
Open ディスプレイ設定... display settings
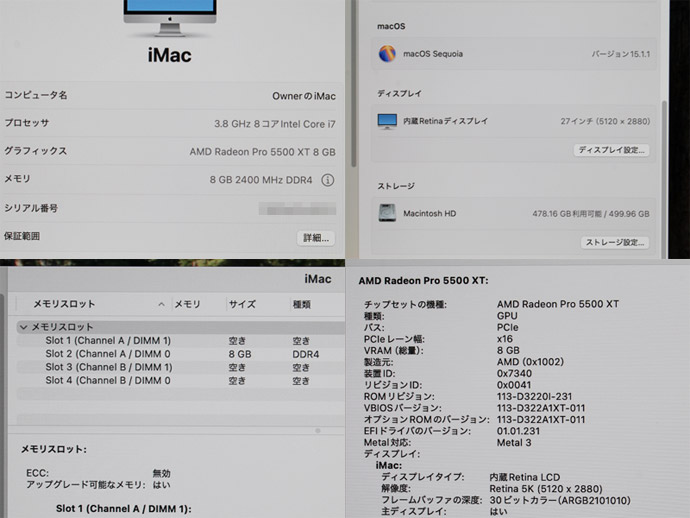611,150
